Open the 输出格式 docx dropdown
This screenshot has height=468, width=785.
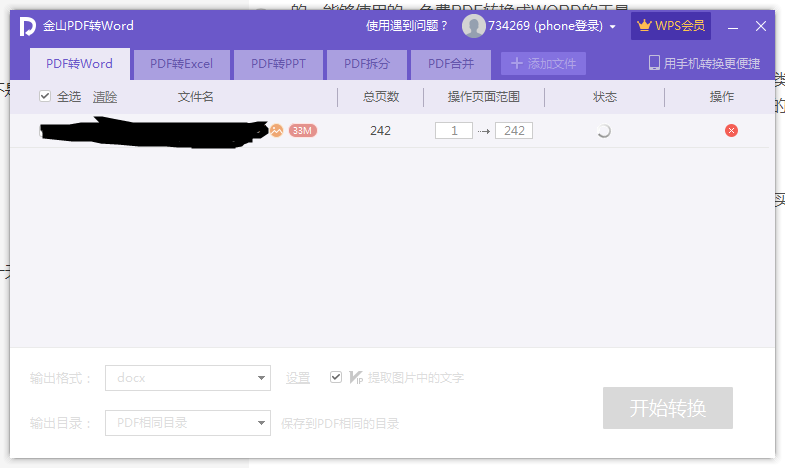(188, 378)
